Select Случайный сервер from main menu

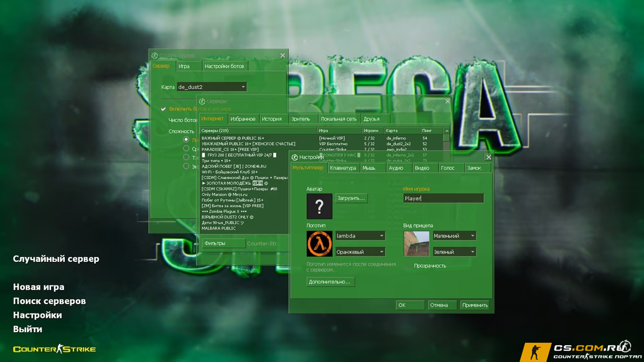[56, 259]
